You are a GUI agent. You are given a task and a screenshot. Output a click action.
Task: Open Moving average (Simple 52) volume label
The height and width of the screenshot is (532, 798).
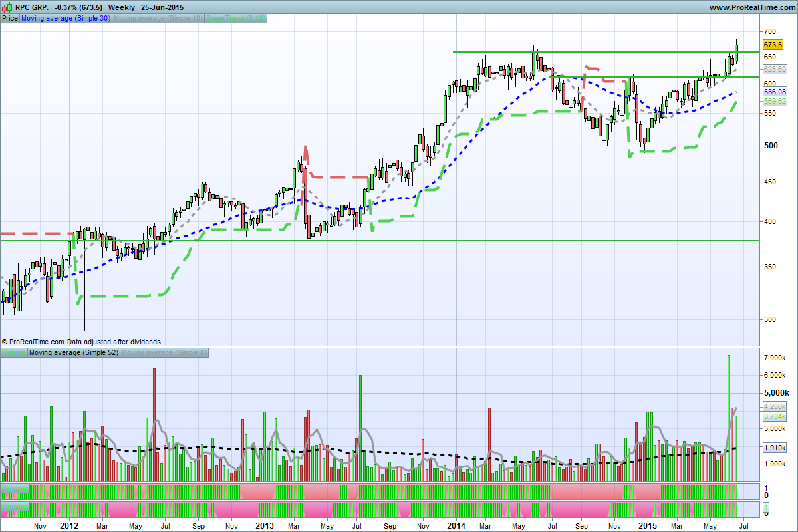pos(74,352)
